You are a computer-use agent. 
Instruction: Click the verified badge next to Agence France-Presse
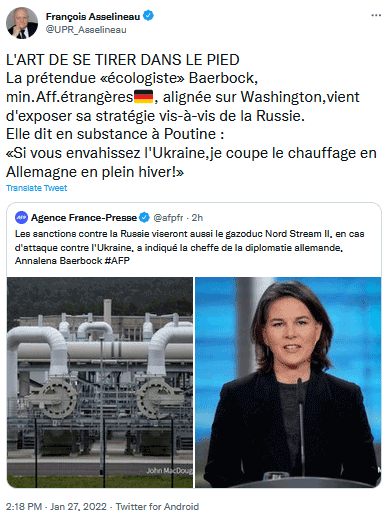(144, 218)
